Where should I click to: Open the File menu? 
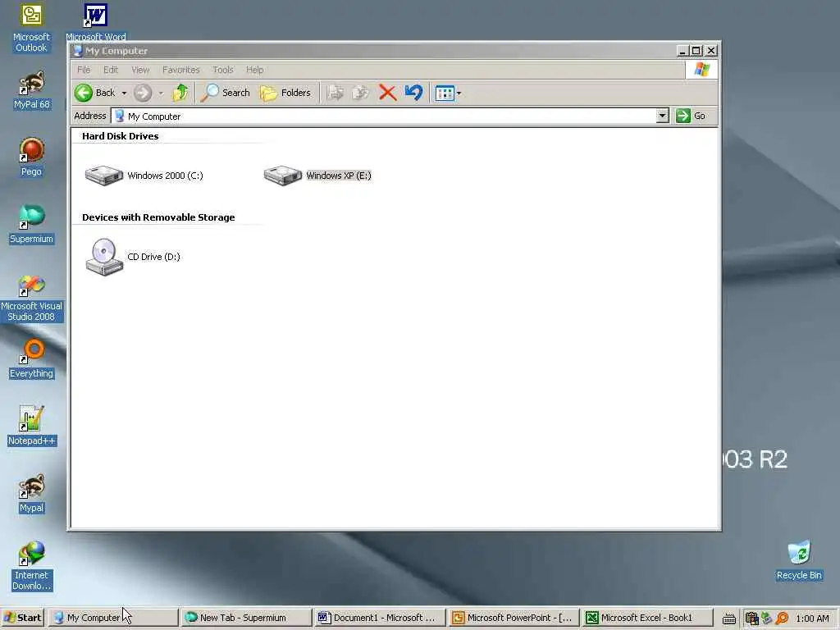84,70
